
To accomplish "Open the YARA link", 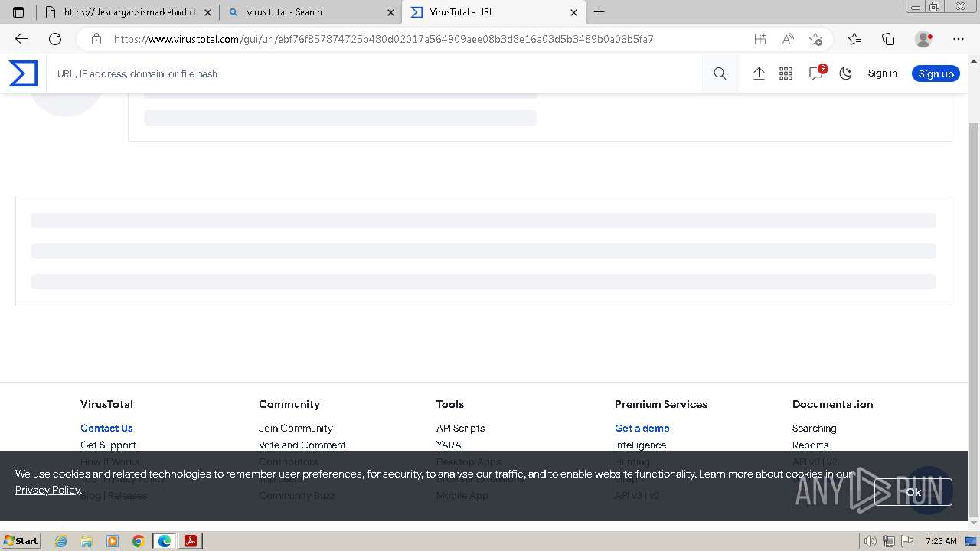I will tap(449, 445).
